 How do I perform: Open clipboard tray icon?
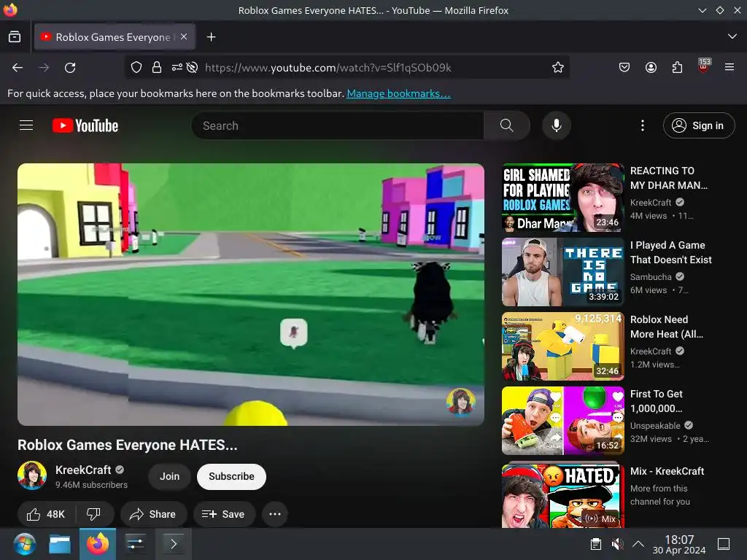tap(595, 544)
